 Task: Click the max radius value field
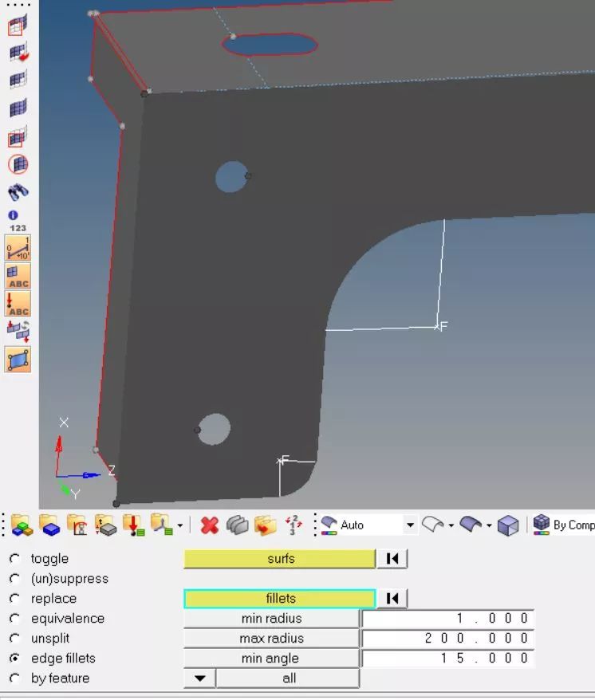pos(447,639)
